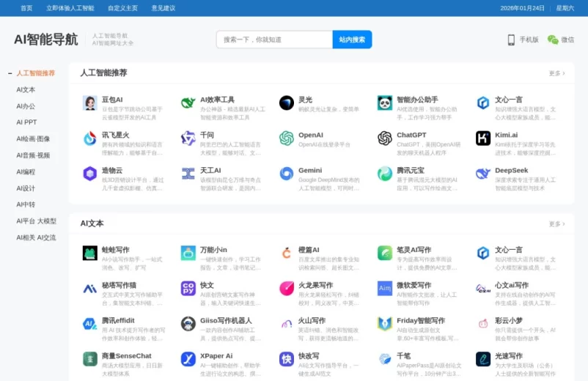Click the 讯飞星火 flame icon
This screenshot has width=588, height=381.
[x=90, y=138]
